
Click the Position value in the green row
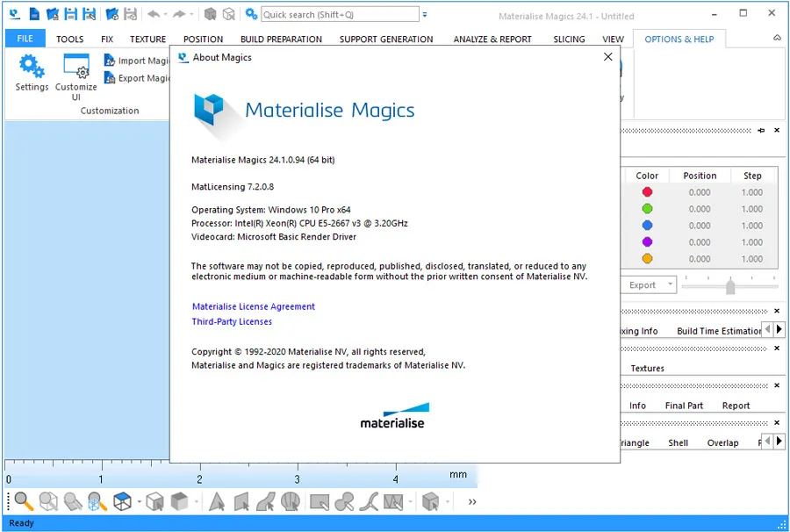coord(700,209)
